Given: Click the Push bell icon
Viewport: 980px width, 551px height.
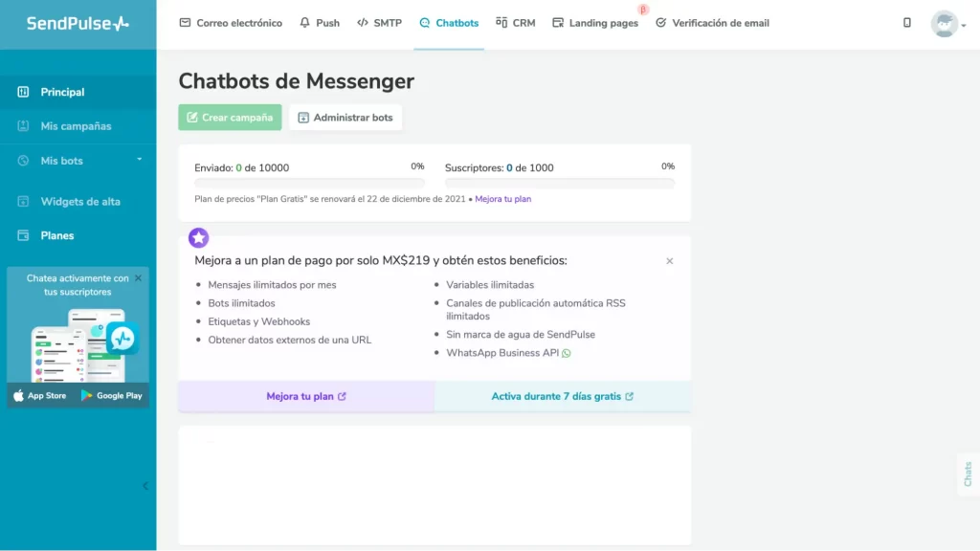Looking at the screenshot, I should click(x=304, y=23).
